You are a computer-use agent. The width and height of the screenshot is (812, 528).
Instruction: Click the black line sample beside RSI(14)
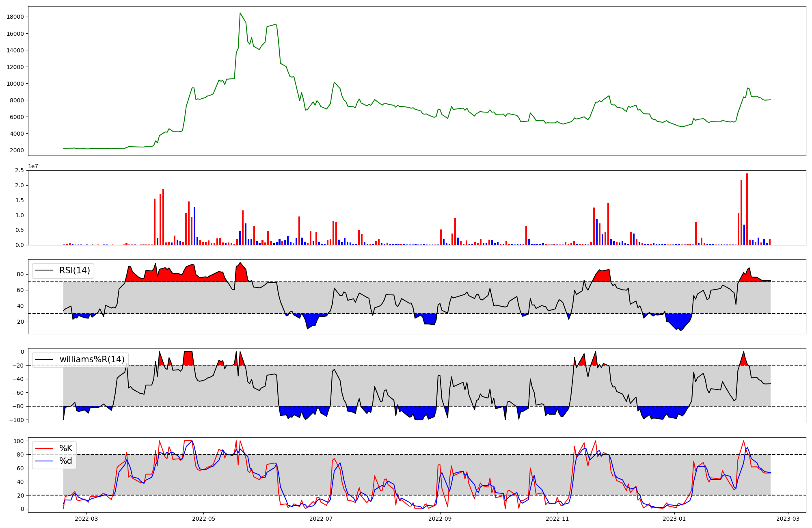tap(44, 270)
